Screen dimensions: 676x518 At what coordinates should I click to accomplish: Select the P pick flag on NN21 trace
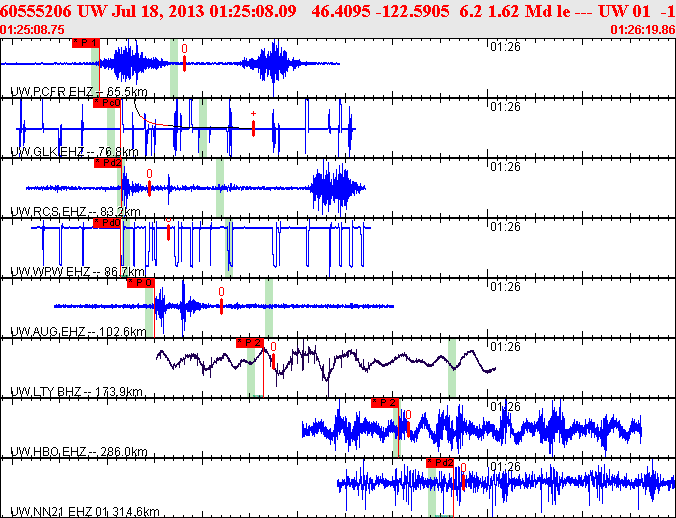(x=440, y=463)
